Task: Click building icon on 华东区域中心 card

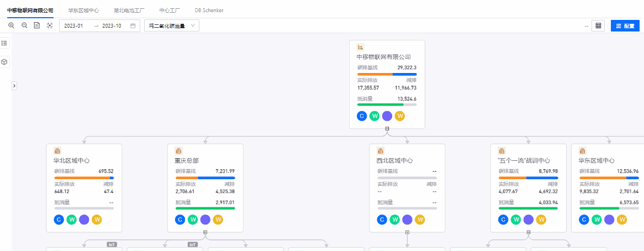Action: (583, 151)
